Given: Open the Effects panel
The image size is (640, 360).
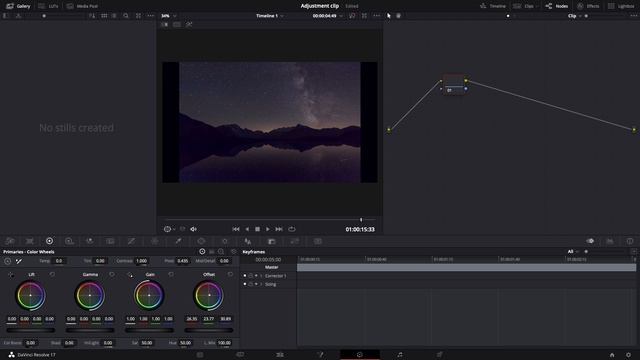Looking at the screenshot, I should pyautogui.click(x=588, y=6).
